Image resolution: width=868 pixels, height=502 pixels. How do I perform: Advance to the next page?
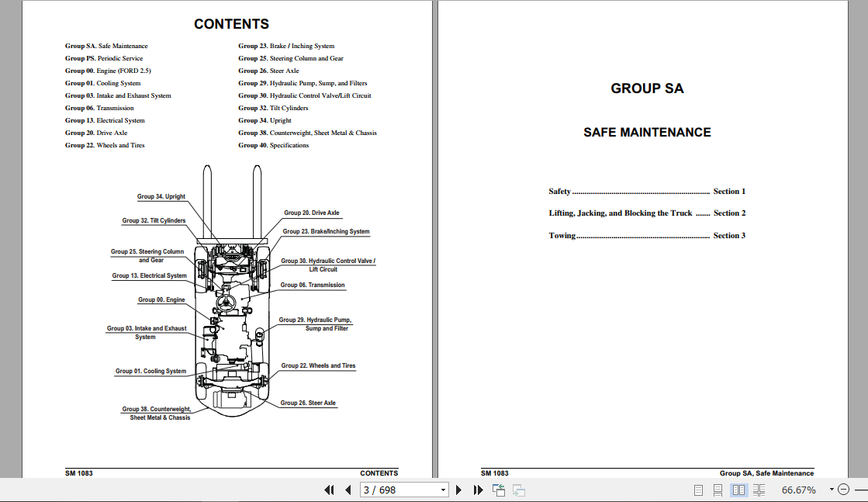pyautogui.click(x=458, y=490)
